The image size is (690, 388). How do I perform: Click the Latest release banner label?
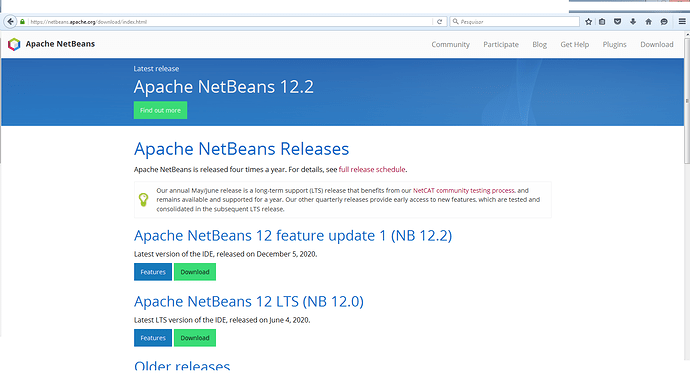156,69
